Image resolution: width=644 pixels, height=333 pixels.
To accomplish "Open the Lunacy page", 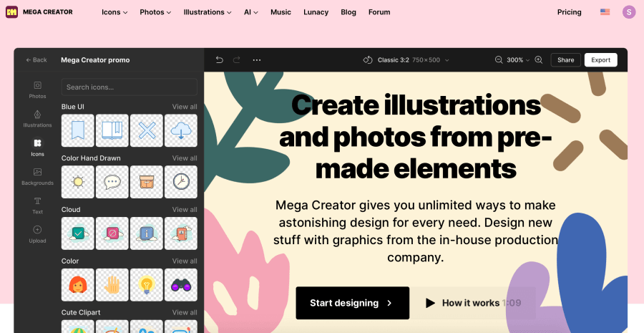I will point(316,12).
